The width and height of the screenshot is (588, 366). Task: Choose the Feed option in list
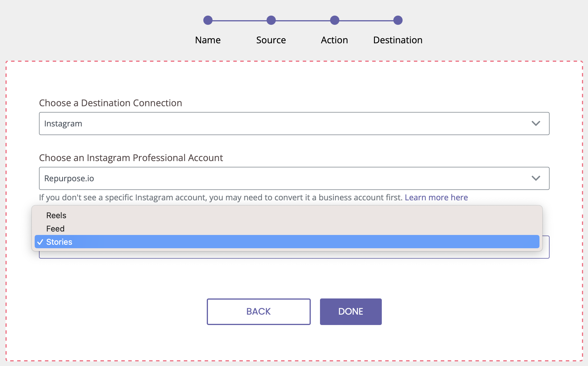click(287, 229)
